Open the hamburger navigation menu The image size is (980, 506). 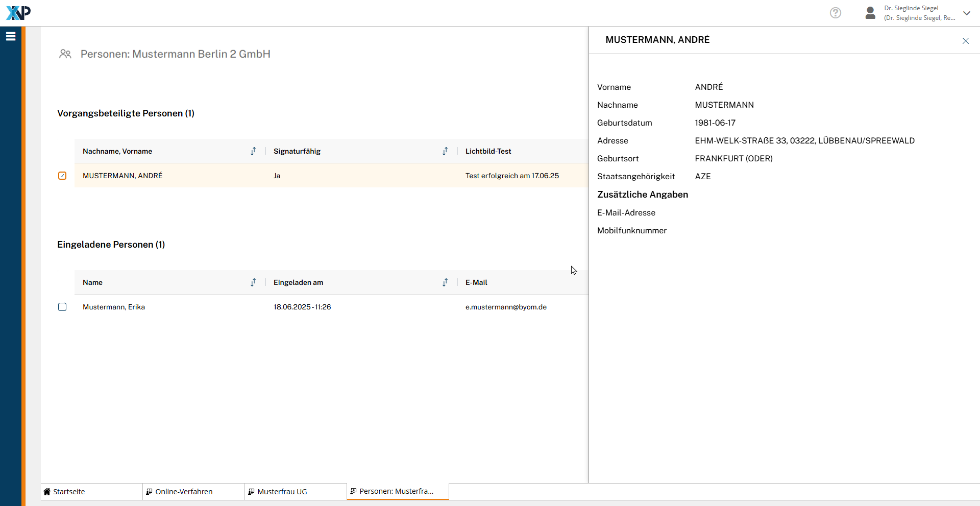click(x=11, y=36)
